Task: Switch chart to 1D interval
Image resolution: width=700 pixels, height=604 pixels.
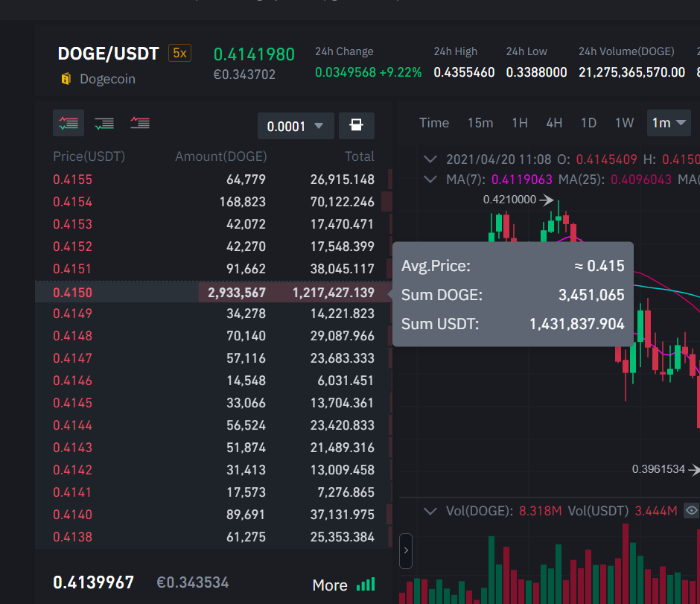Action: 588,123
